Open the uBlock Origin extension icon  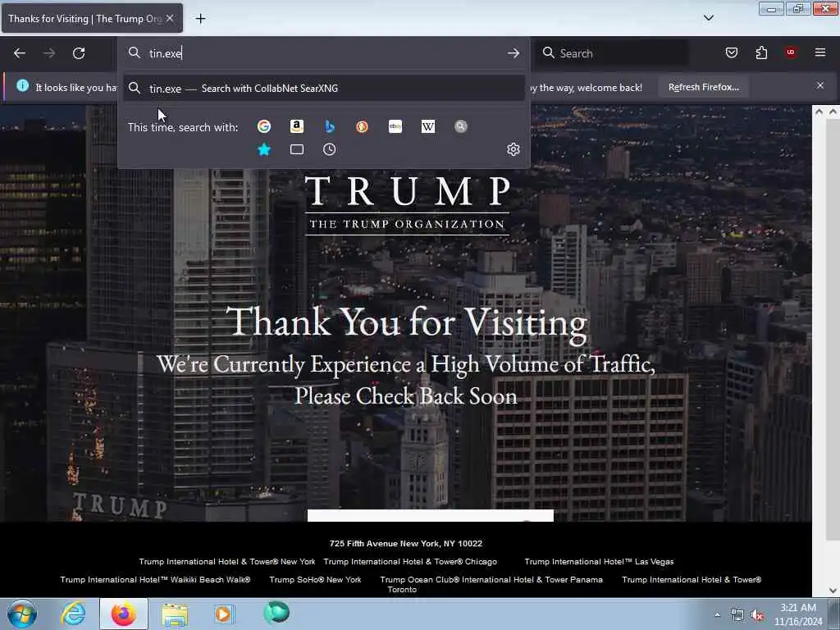(x=791, y=52)
